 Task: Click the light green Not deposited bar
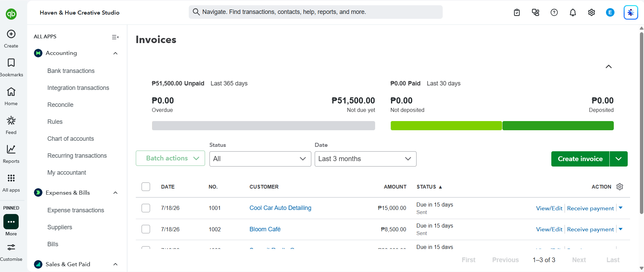[446, 126]
